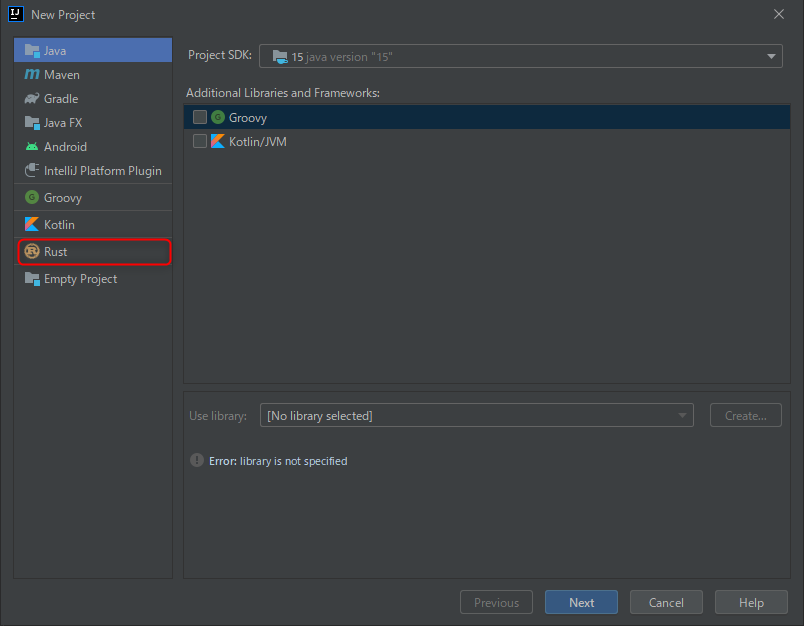Click the SDK folder icon in dropdown

click(x=280, y=56)
